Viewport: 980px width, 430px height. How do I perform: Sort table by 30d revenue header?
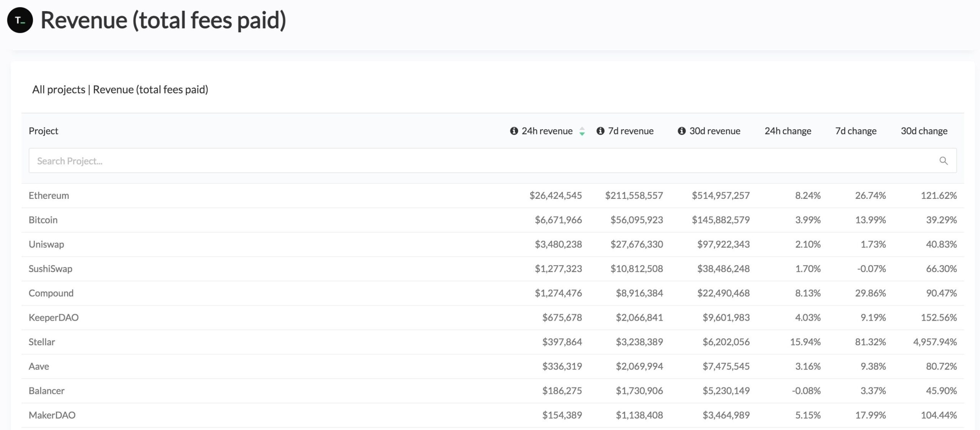click(714, 131)
